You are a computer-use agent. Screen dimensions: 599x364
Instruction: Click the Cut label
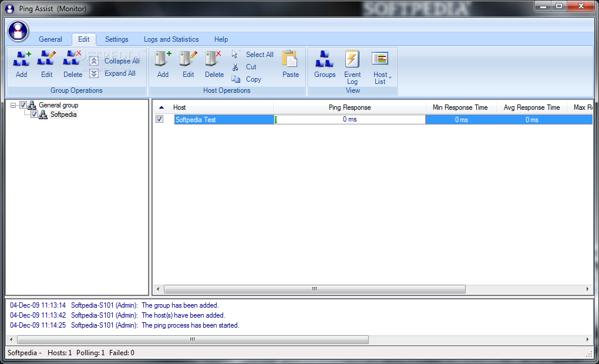tap(251, 67)
